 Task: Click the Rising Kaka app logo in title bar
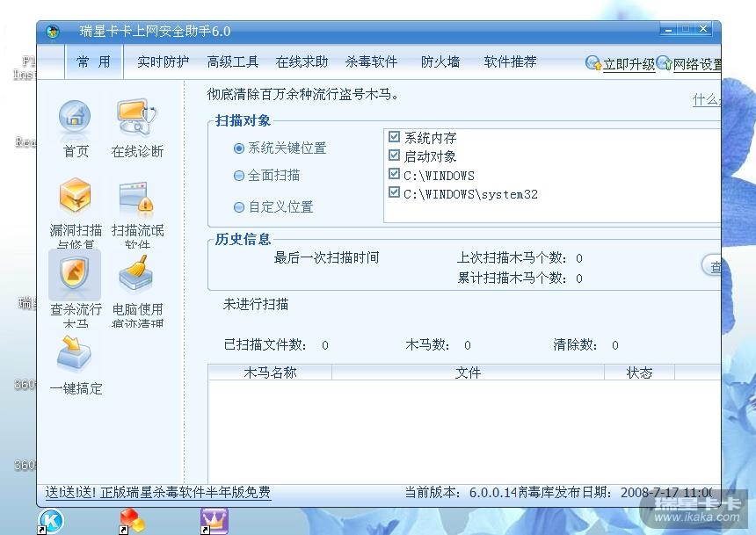pyautogui.click(x=53, y=32)
